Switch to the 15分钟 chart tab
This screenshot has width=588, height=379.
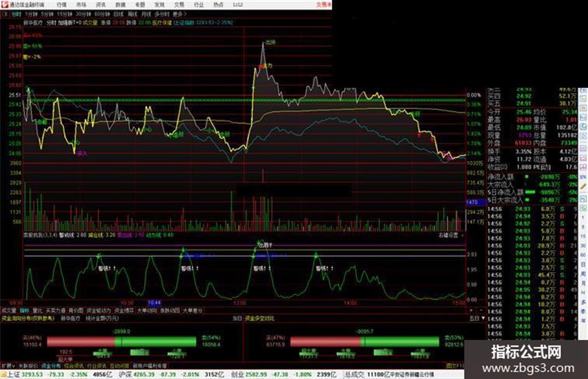point(64,14)
